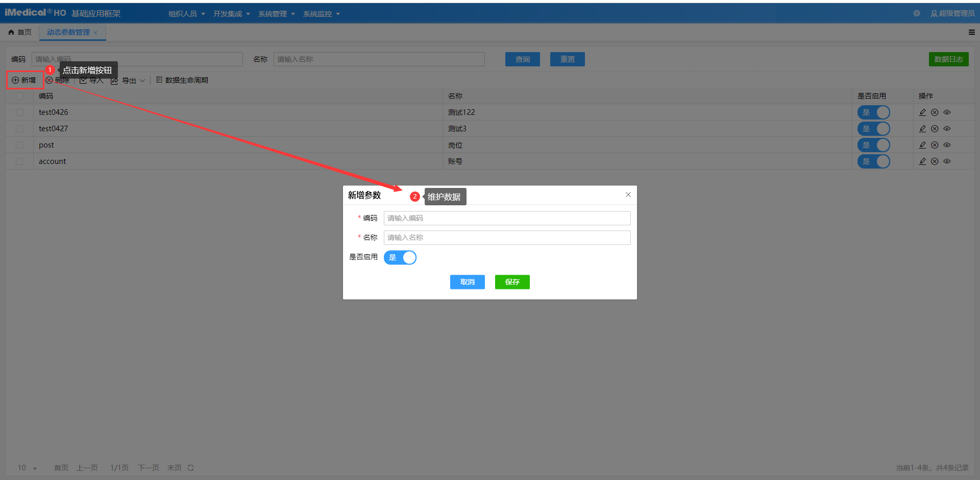
Task: Click the edit pencil icon for test0426
Action: tap(922, 112)
